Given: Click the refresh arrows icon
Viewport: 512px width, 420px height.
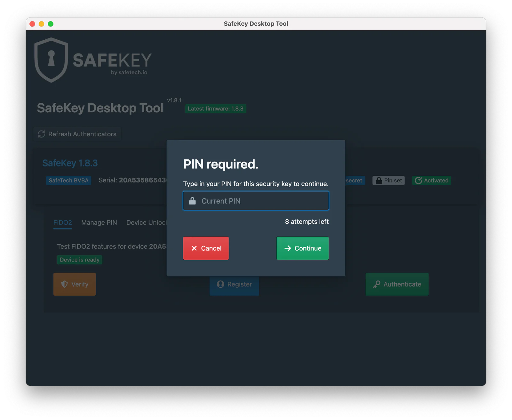Looking at the screenshot, I should click(x=41, y=134).
